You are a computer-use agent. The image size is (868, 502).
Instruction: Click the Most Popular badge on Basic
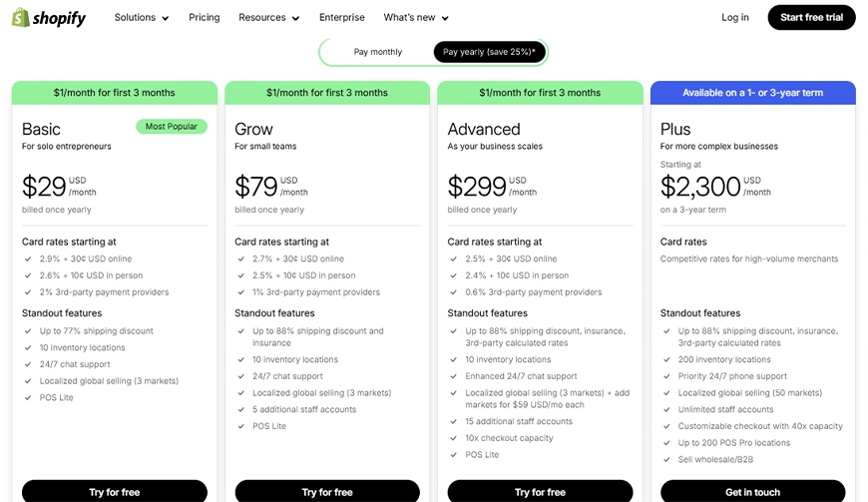coord(172,127)
